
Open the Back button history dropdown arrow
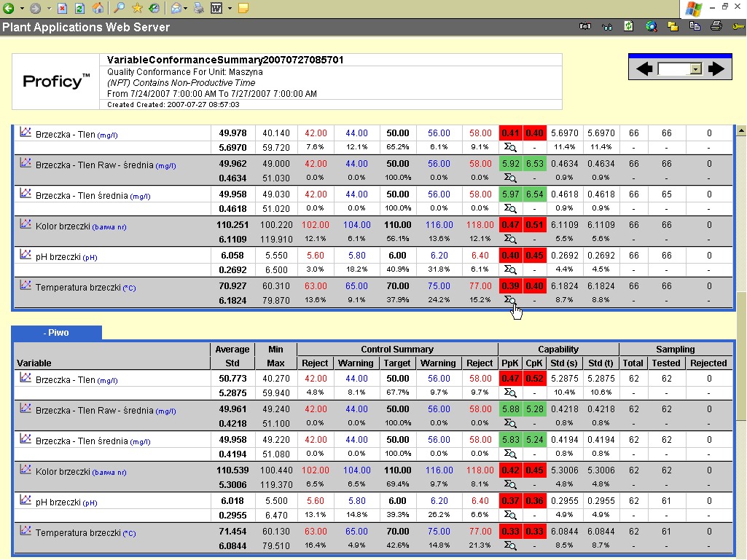tap(21, 9)
